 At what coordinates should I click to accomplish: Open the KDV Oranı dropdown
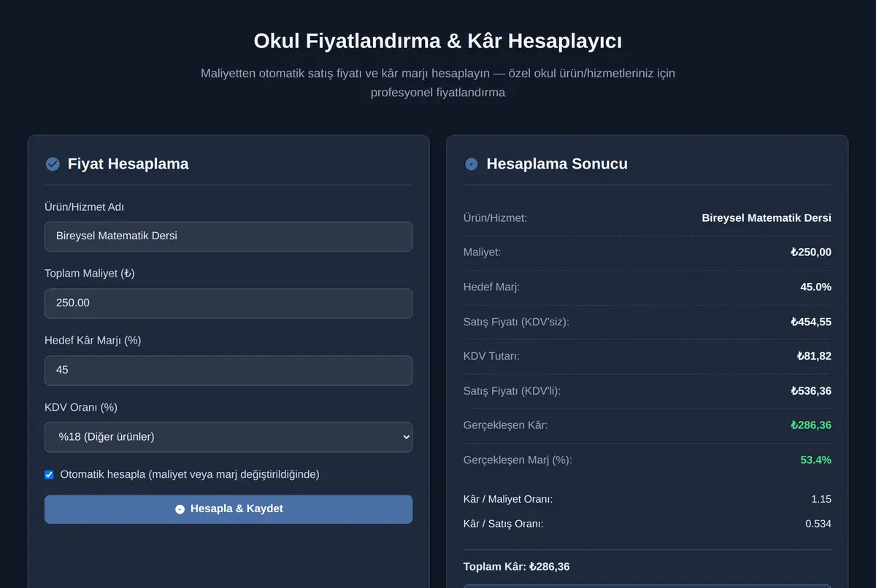(x=228, y=437)
